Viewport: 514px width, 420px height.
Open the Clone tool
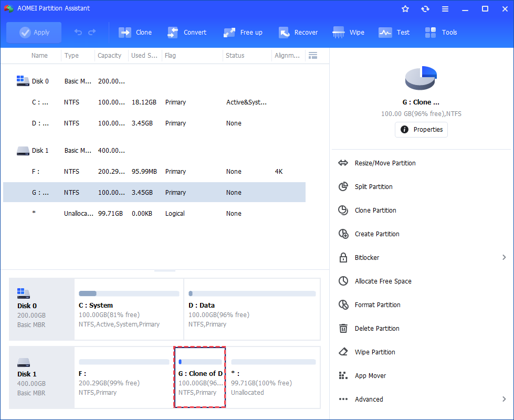(x=135, y=33)
